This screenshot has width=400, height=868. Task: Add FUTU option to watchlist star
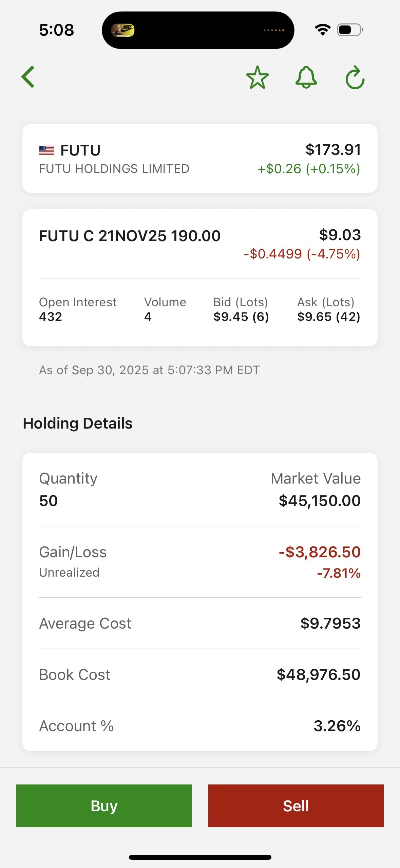pos(258,77)
